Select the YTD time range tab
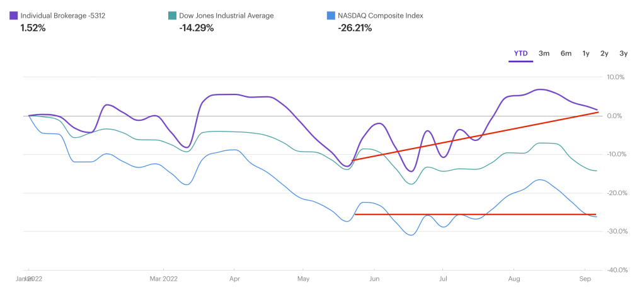 tap(520, 53)
